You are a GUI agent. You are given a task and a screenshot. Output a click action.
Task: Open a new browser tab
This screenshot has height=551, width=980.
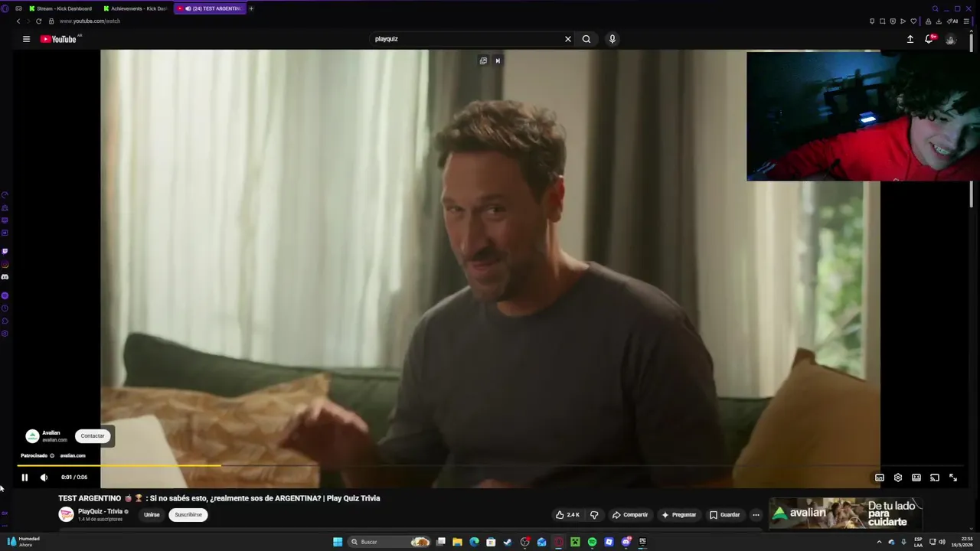(x=251, y=8)
